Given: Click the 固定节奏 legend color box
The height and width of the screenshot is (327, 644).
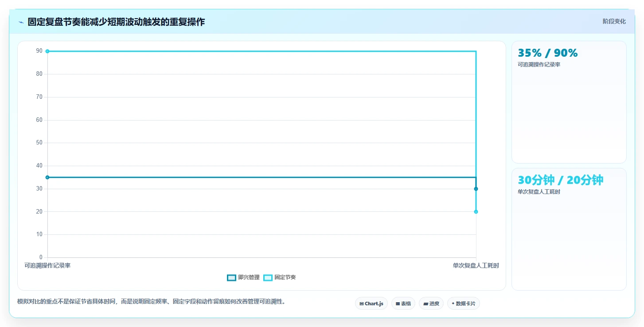Looking at the screenshot, I should (x=268, y=278).
